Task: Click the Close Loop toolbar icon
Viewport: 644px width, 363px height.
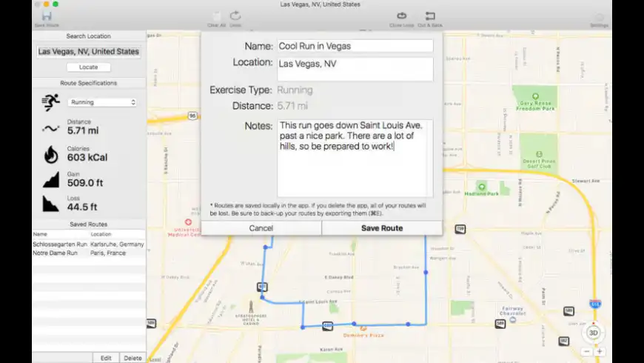Action: coord(402,16)
